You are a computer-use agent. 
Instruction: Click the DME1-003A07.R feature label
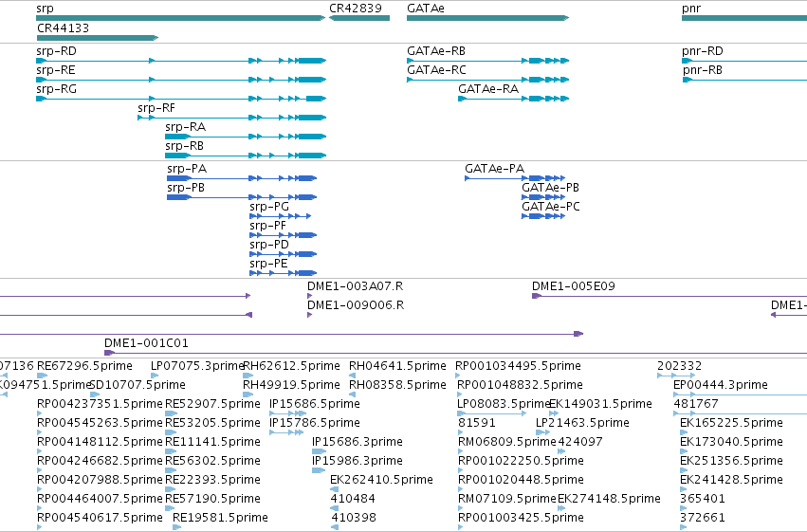tap(355, 286)
